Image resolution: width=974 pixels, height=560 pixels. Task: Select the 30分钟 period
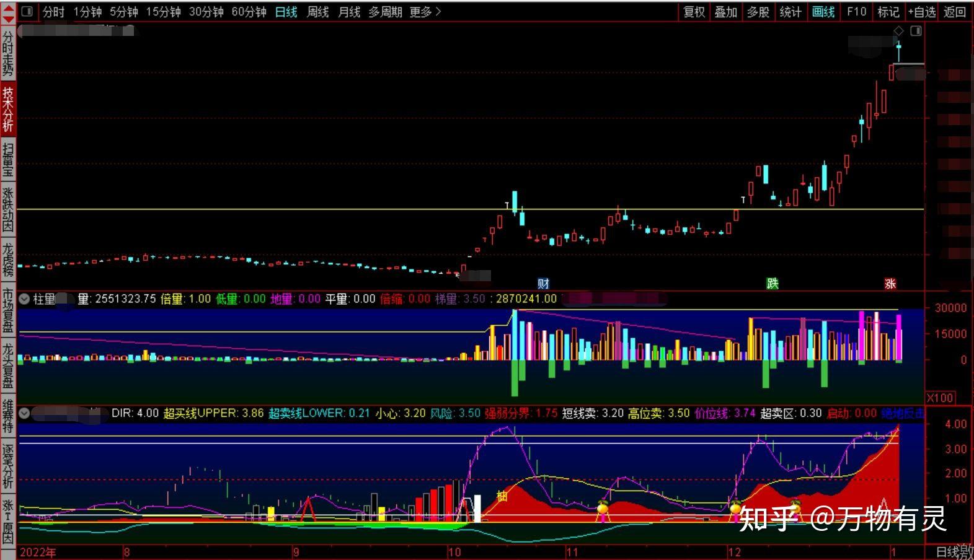click(206, 12)
